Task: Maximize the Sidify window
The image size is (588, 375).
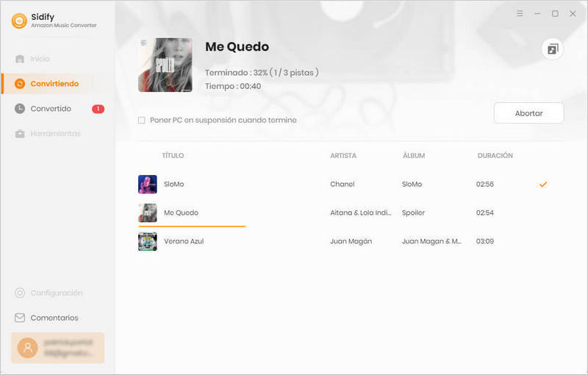Action: 555,13
